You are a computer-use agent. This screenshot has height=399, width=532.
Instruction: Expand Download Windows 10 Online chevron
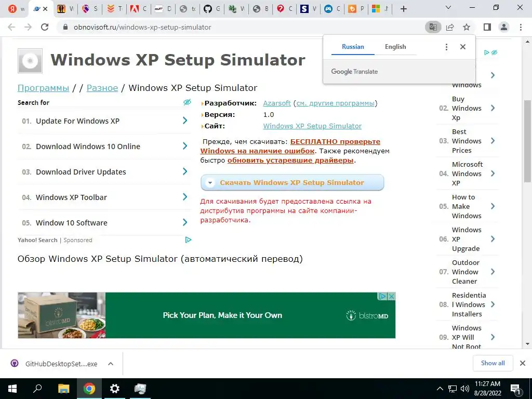pyautogui.click(x=185, y=146)
